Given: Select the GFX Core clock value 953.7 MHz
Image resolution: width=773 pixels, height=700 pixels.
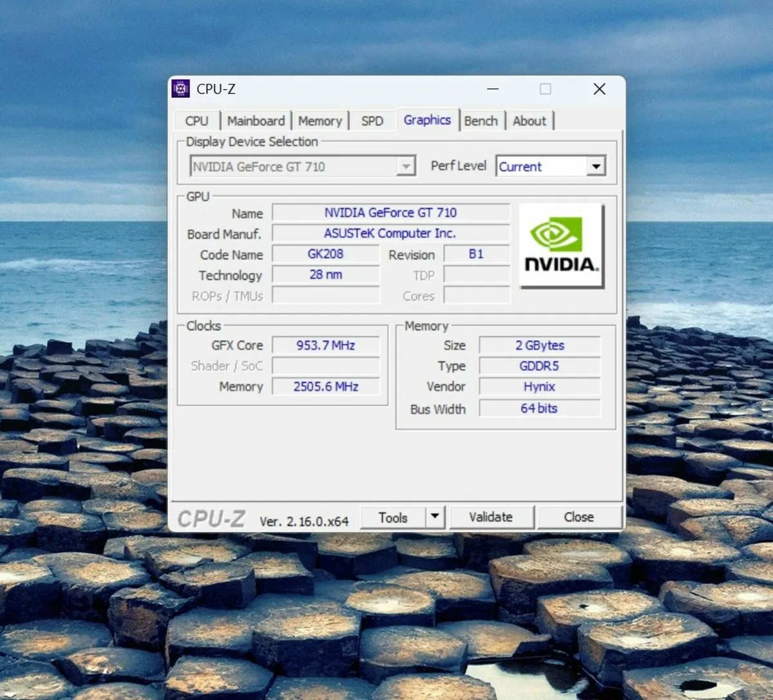Looking at the screenshot, I should click(x=325, y=345).
